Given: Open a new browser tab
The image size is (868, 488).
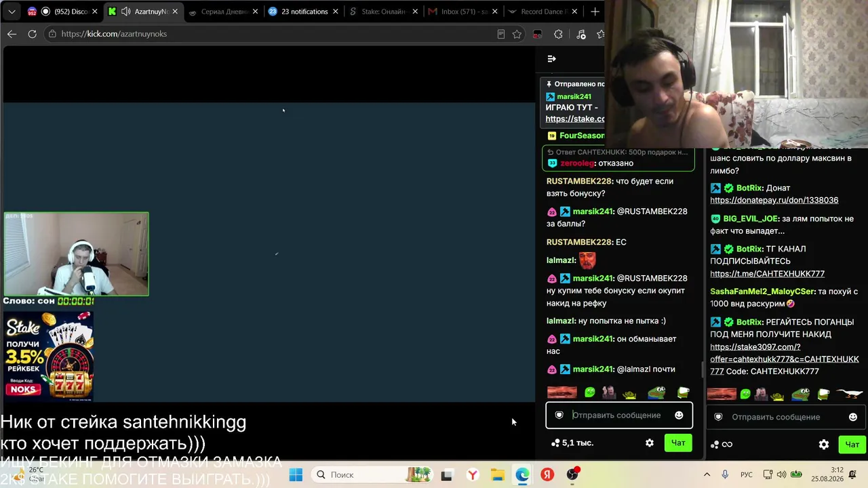Looking at the screenshot, I should tap(595, 12).
